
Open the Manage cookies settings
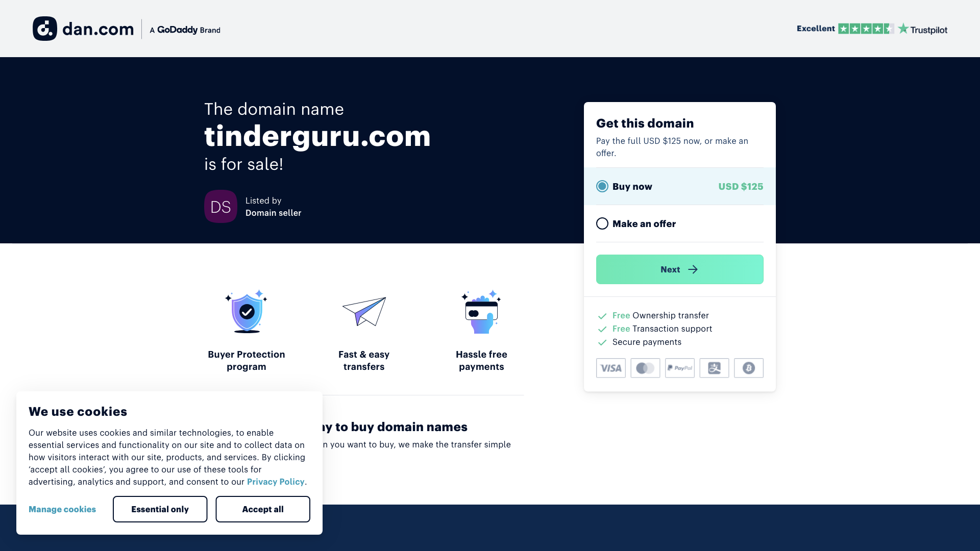[x=62, y=509]
